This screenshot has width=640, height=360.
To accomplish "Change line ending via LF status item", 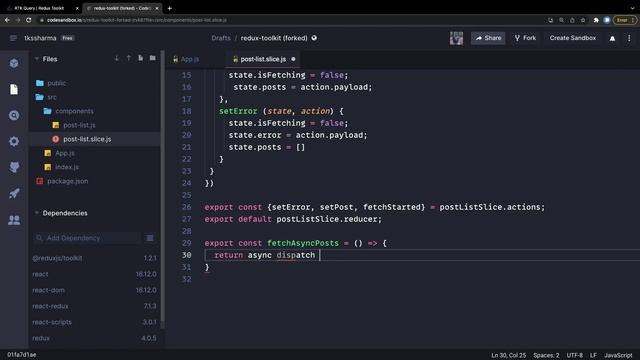I will pos(593,356).
